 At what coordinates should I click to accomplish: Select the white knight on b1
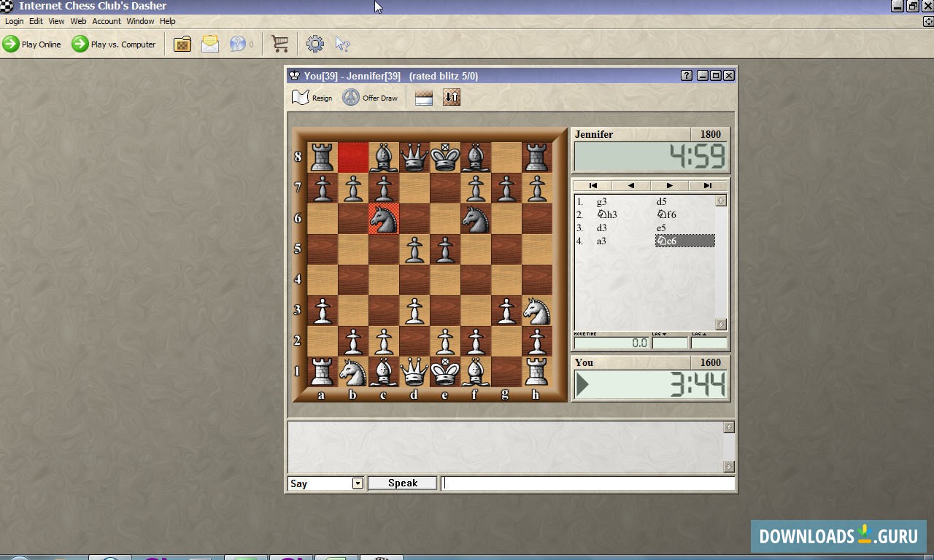pyautogui.click(x=352, y=372)
